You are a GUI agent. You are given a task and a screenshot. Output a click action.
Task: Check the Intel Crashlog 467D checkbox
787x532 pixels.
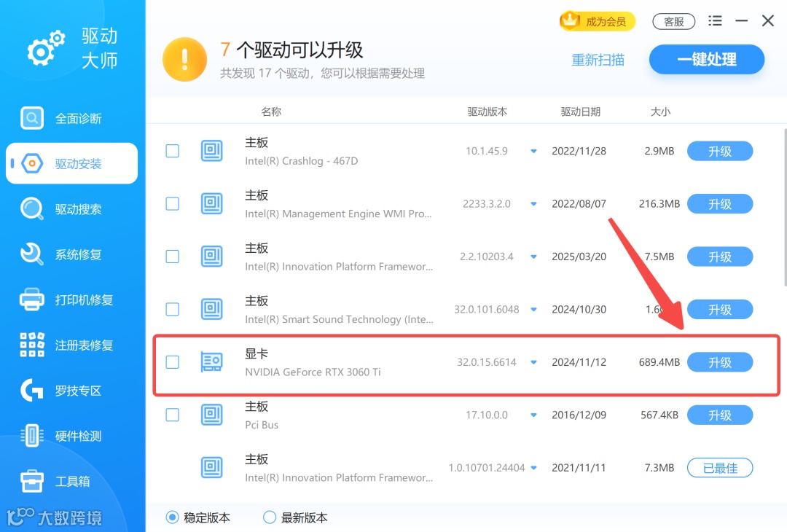click(x=172, y=151)
